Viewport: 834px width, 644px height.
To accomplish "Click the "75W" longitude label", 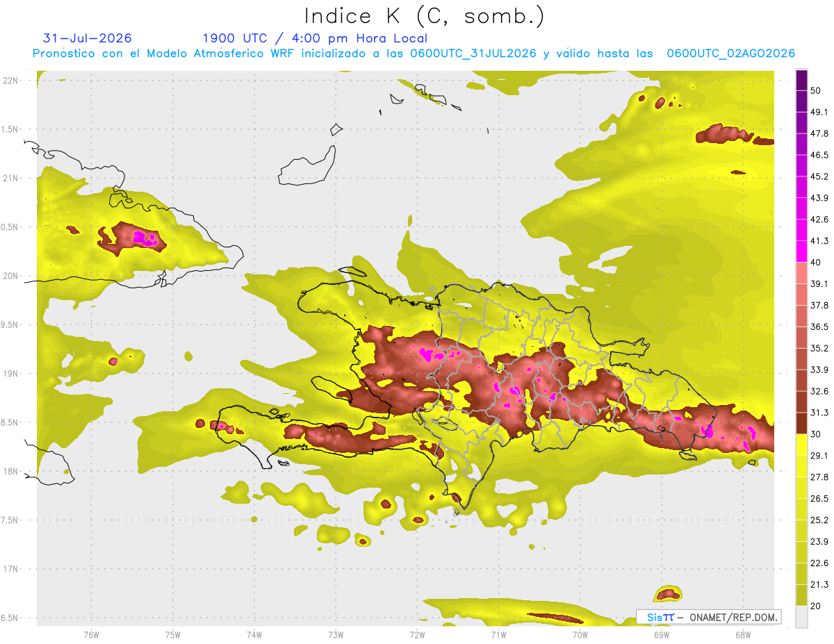I will click(x=172, y=634).
